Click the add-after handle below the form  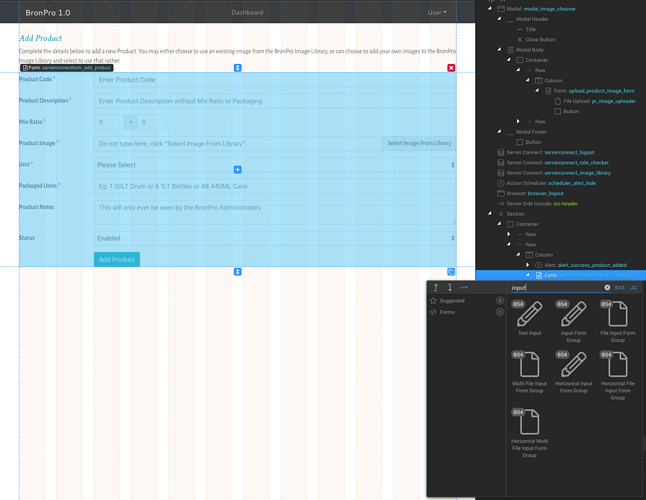(x=237, y=271)
